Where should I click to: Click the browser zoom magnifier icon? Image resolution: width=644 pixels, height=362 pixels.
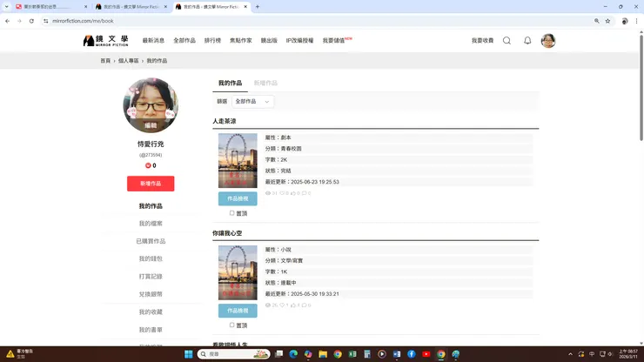click(597, 21)
